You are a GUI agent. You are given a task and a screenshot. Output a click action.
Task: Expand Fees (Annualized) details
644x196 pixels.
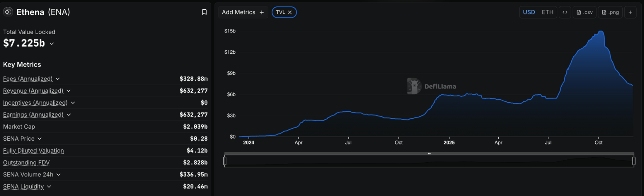(58, 79)
